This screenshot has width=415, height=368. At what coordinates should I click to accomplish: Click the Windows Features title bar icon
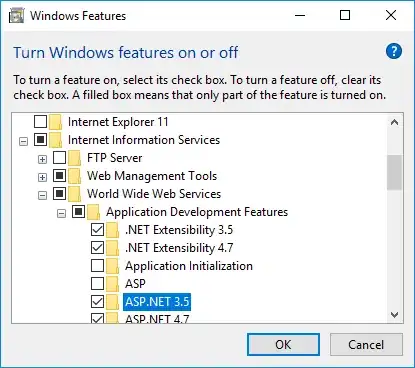(x=16, y=16)
